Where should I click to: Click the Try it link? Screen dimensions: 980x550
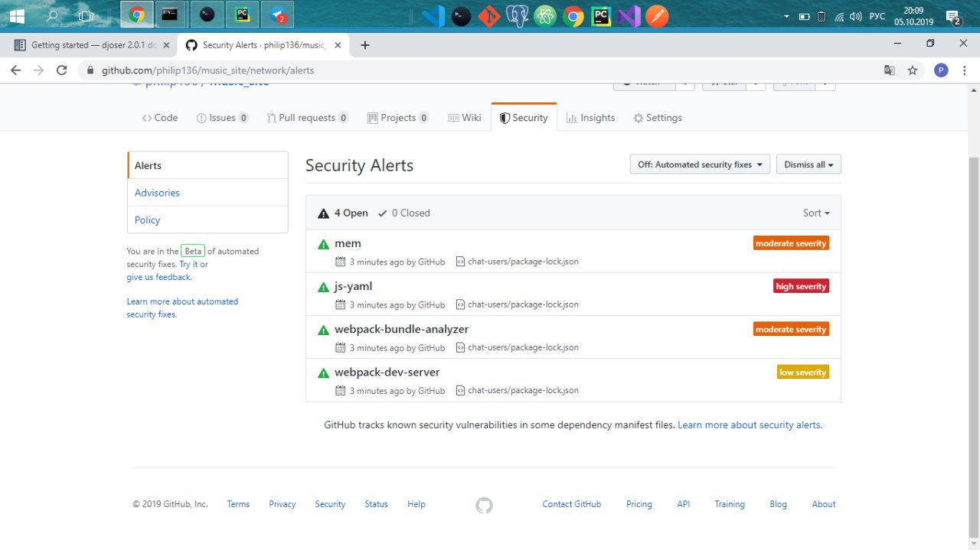coord(188,264)
